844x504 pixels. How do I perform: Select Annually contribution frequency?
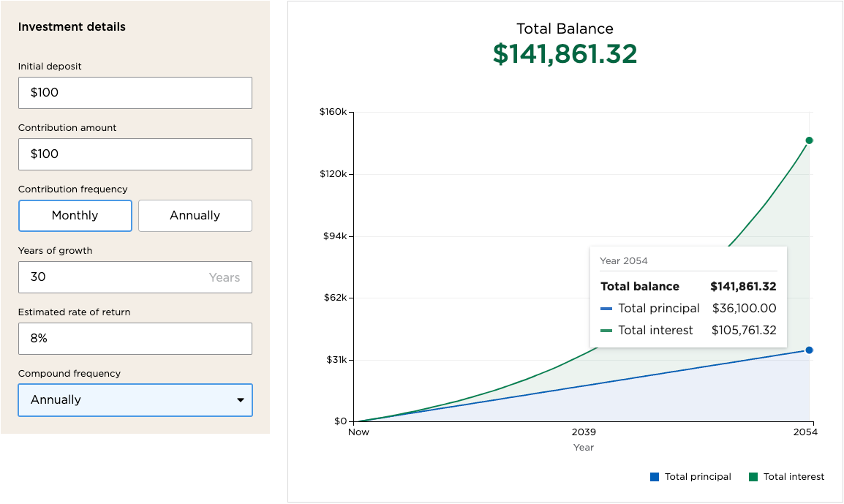point(195,216)
